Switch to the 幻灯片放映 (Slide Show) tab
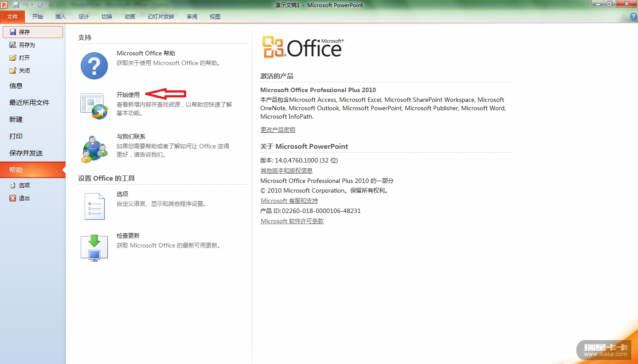The width and height of the screenshot is (638, 364). 161,17
